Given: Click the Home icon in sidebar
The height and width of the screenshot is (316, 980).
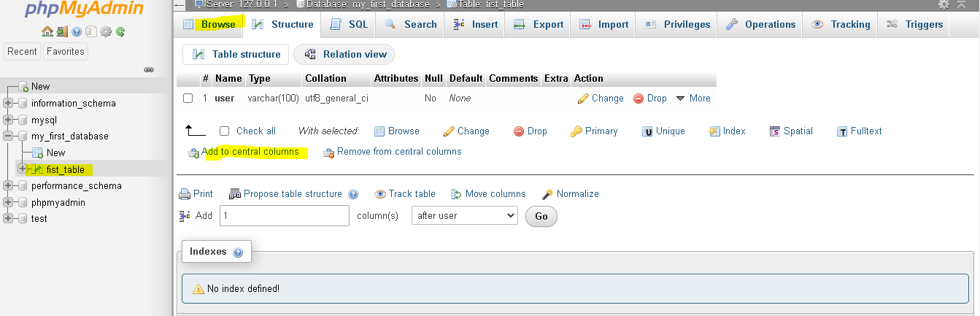Looking at the screenshot, I should 47,31.
